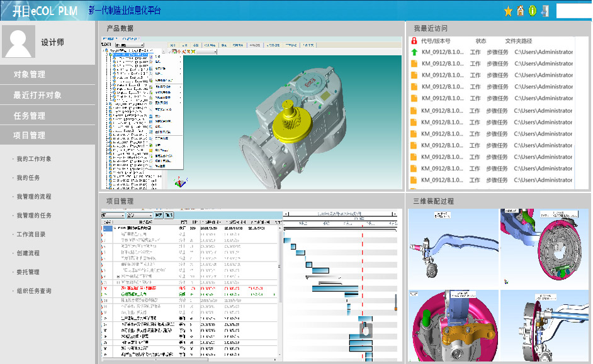Click inside the search input field at top right
This screenshot has height=364, width=593.
[x=573, y=11]
